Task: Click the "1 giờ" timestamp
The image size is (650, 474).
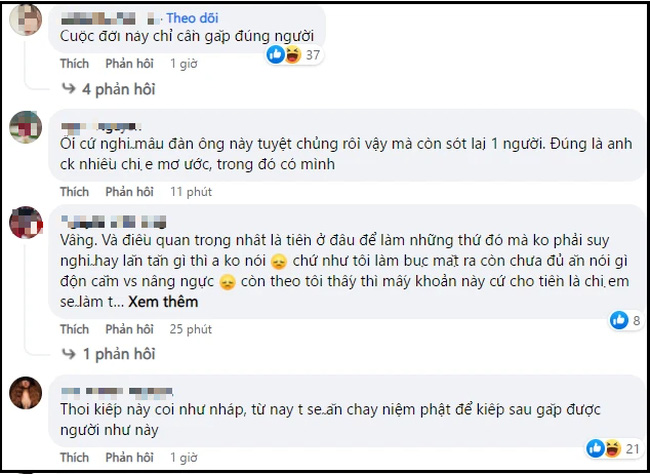Action: [182, 63]
